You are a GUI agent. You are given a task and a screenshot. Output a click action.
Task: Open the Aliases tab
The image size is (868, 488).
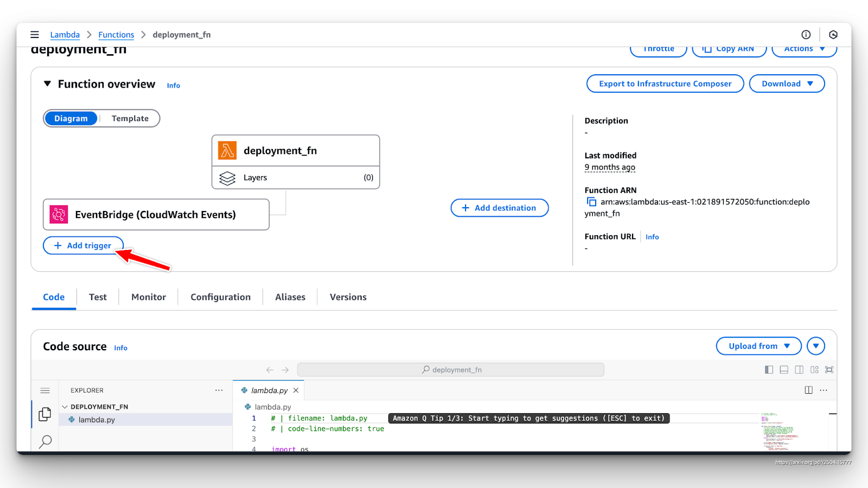pos(290,297)
